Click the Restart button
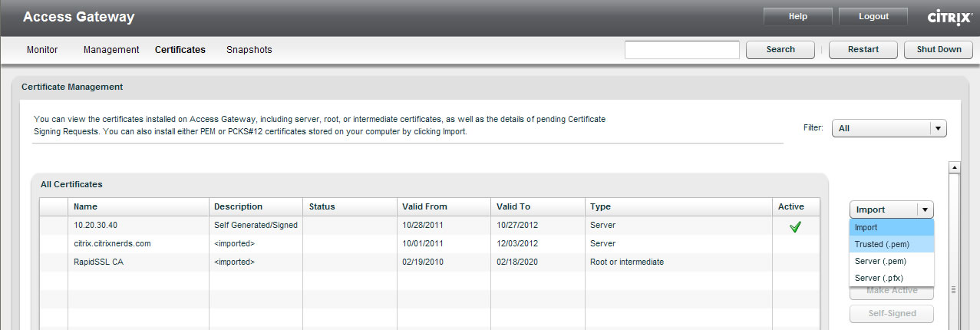This screenshot has width=980, height=330. tap(863, 49)
